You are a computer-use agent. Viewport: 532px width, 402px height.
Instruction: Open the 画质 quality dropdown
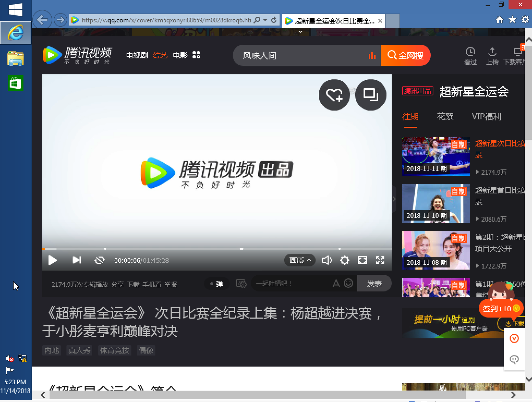tap(299, 260)
